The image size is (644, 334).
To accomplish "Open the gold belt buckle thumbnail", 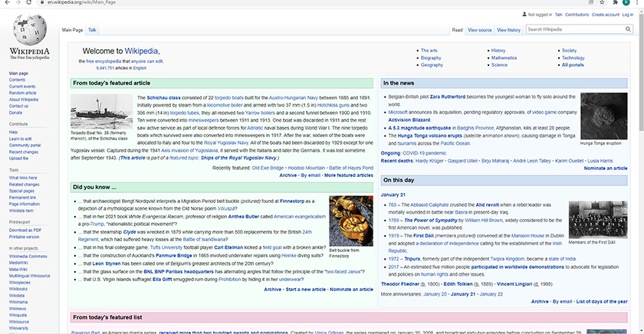I will pyautogui.click(x=351, y=221).
